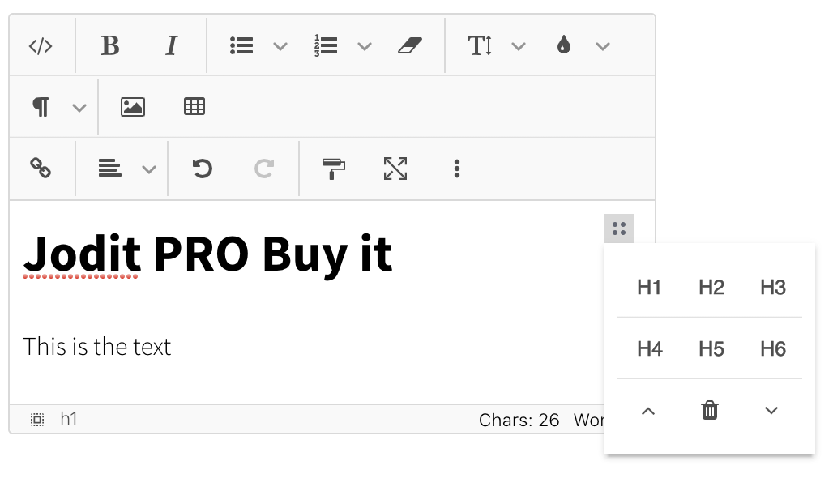Insert a hyperlink

tap(41, 169)
